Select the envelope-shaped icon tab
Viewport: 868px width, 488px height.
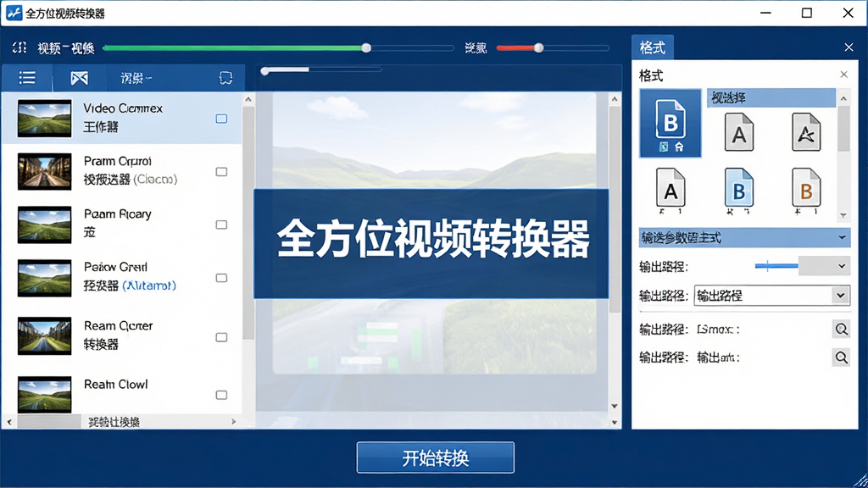coord(79,78)
